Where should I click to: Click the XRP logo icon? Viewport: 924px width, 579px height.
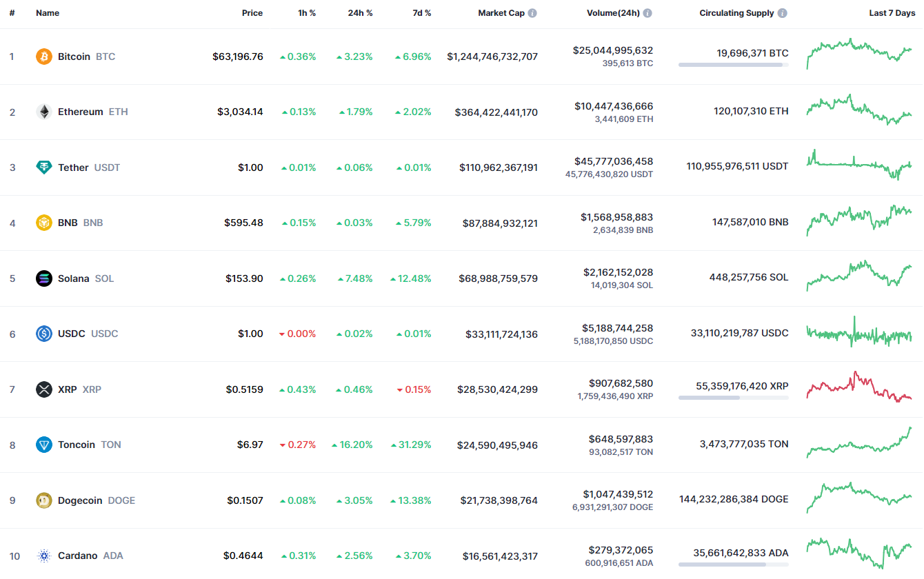click(x=44, y=389)
